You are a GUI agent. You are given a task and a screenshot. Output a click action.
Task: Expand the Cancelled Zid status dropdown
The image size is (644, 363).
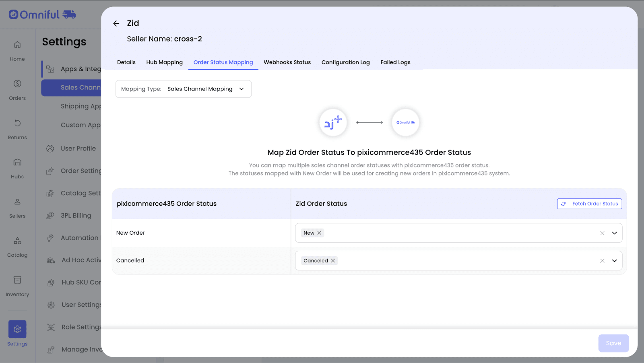pos(614,261)
